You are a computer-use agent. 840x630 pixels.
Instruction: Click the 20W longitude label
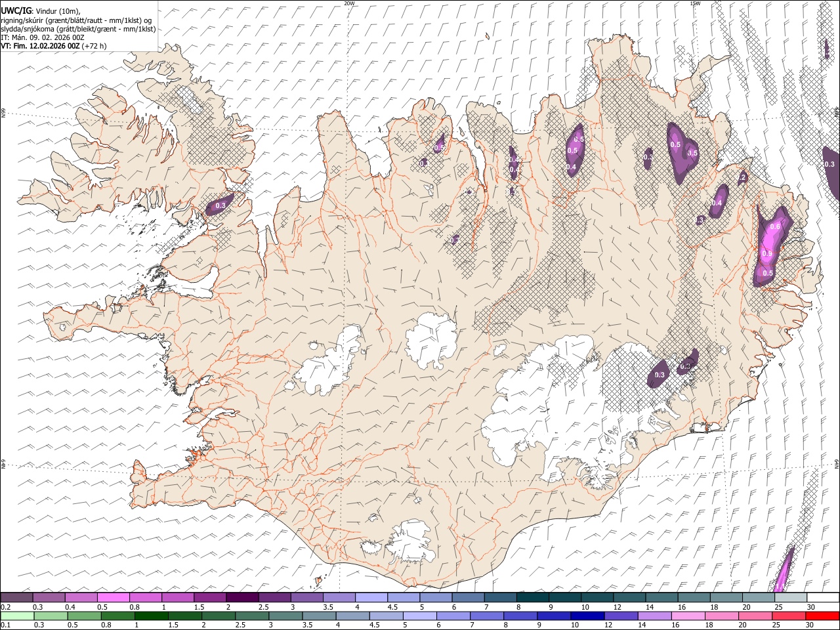point(349,3)
